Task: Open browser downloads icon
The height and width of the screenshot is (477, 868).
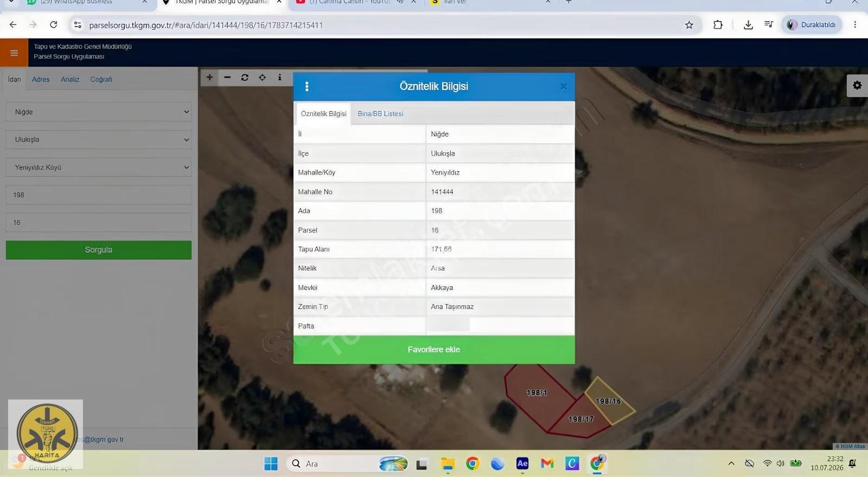Action: click(748, 25)
